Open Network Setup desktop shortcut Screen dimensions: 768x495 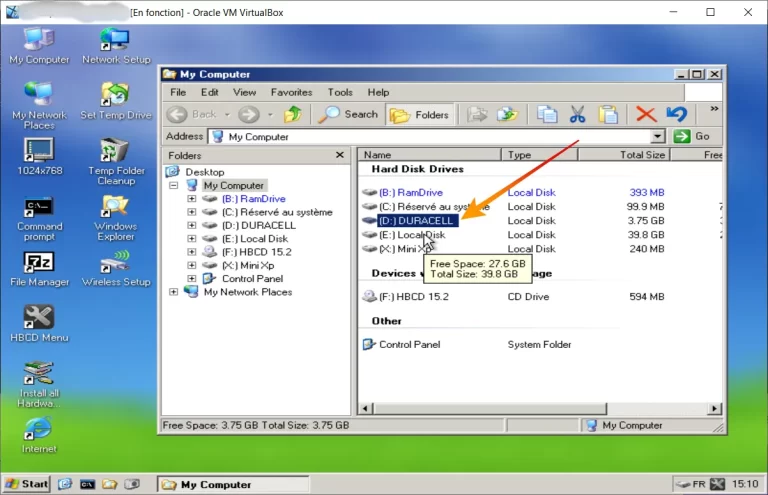tap(116, 45)
